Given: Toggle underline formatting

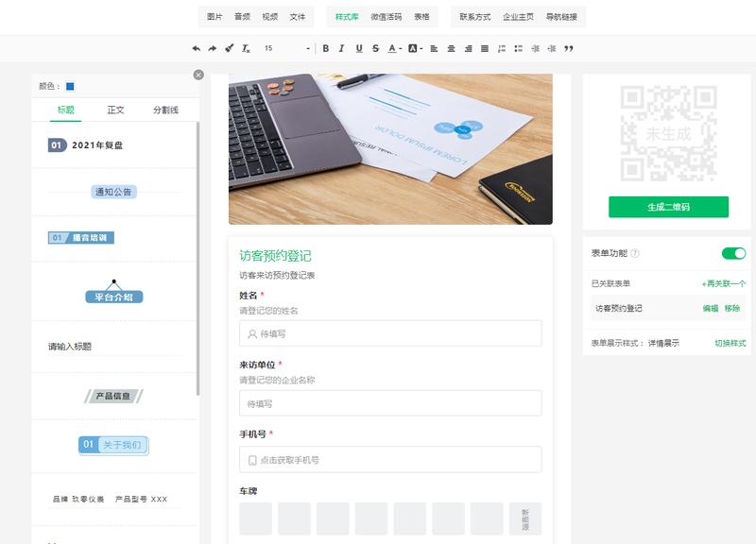Looking at the screenshot, I should tap(357, 47).
